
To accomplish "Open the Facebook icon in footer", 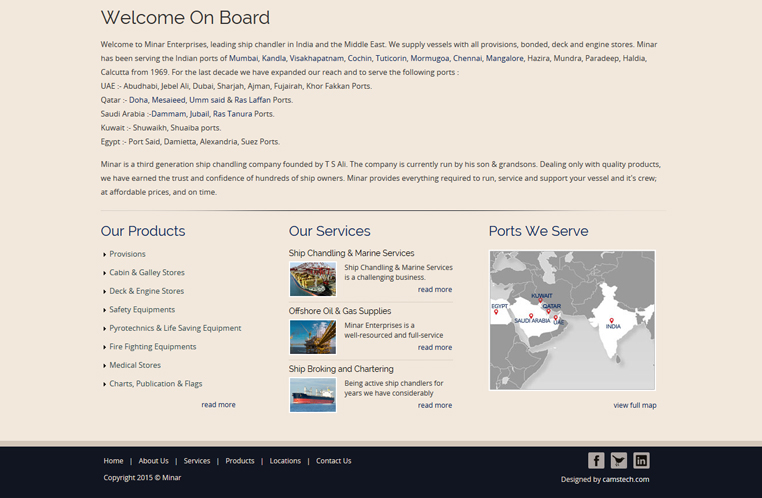I will 596,460.
